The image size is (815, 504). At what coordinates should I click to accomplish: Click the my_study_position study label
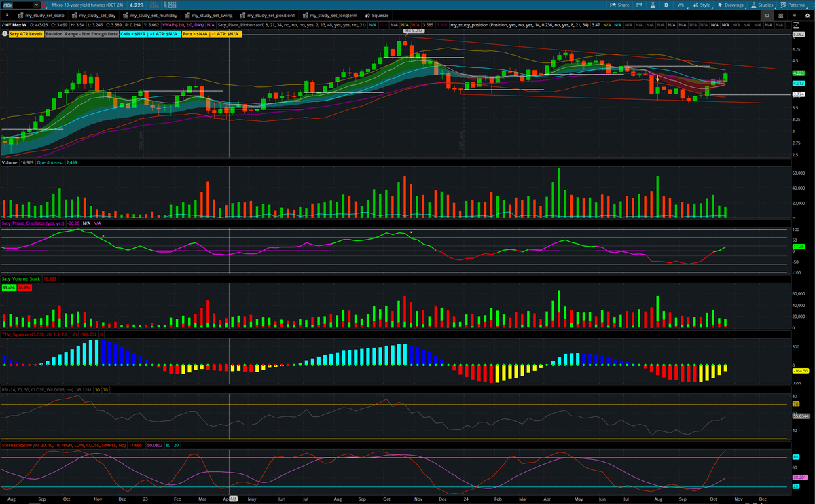click(x=519, y=24)
